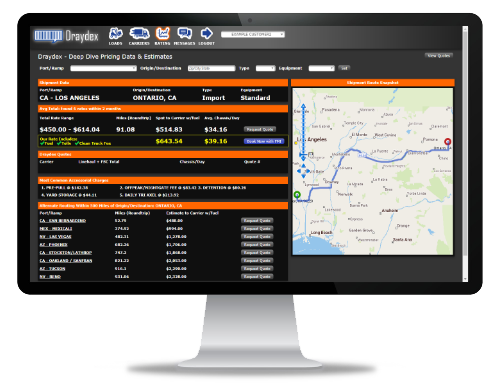Open the Carriers truck icon
The height and width of the screenshot is (391, 500).
(x=139, y=33)
